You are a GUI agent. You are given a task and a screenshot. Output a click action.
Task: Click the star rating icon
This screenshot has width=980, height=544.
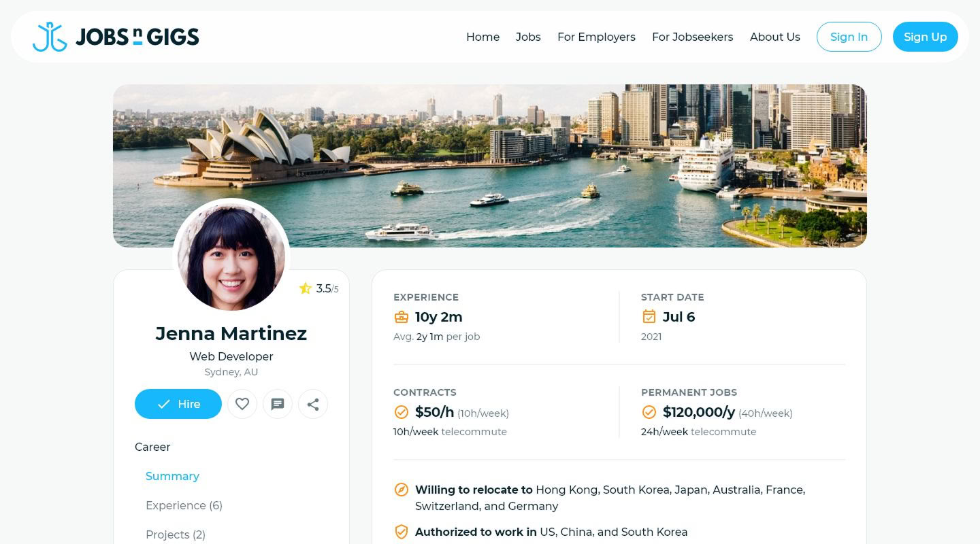(x=306, y=288)
